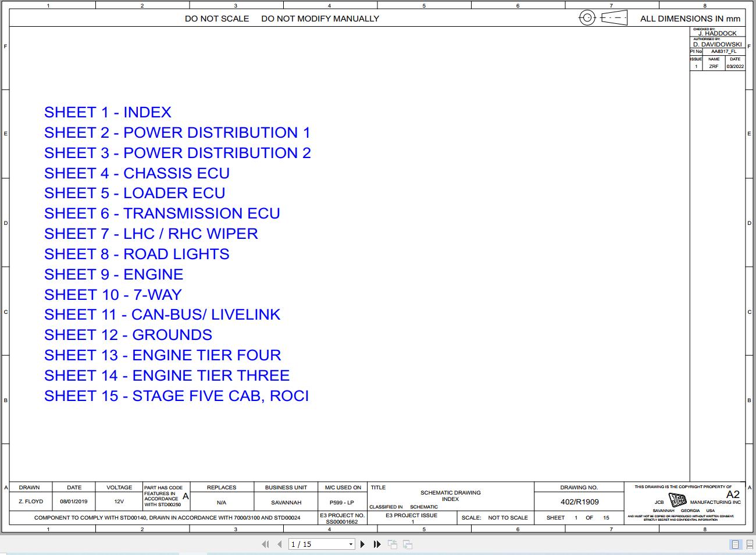This screenshot has height=555, width=756.
Task: Go to the first page
Action: pyautogui.click(x=266, y=544)
